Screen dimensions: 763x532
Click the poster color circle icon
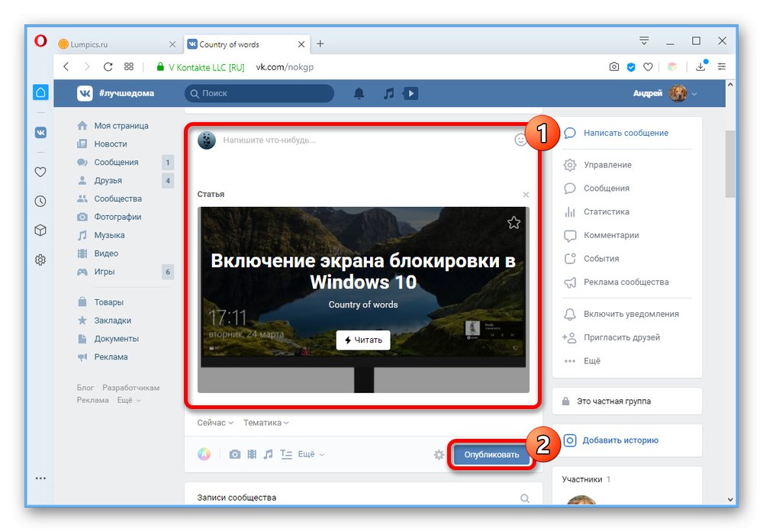point(204,454)
